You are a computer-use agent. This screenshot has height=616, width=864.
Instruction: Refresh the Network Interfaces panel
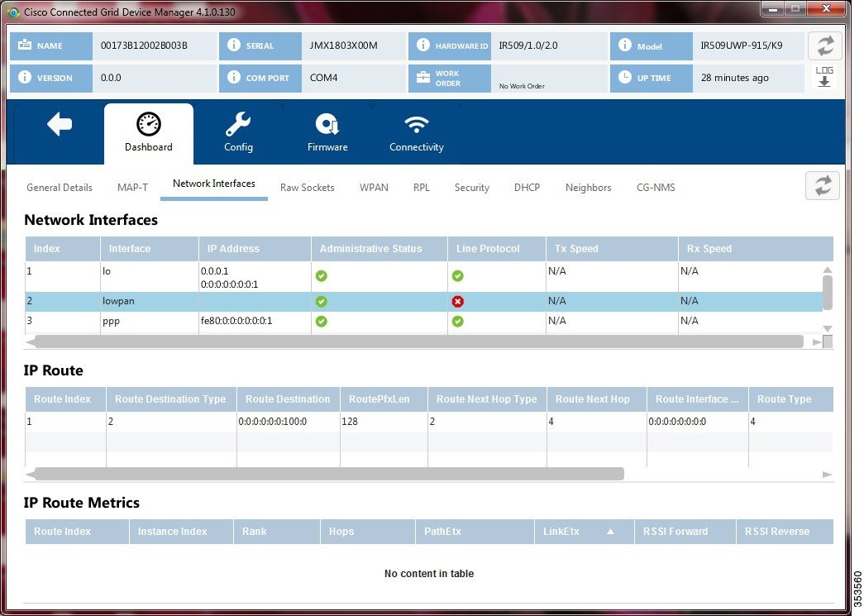pos(823,186)
